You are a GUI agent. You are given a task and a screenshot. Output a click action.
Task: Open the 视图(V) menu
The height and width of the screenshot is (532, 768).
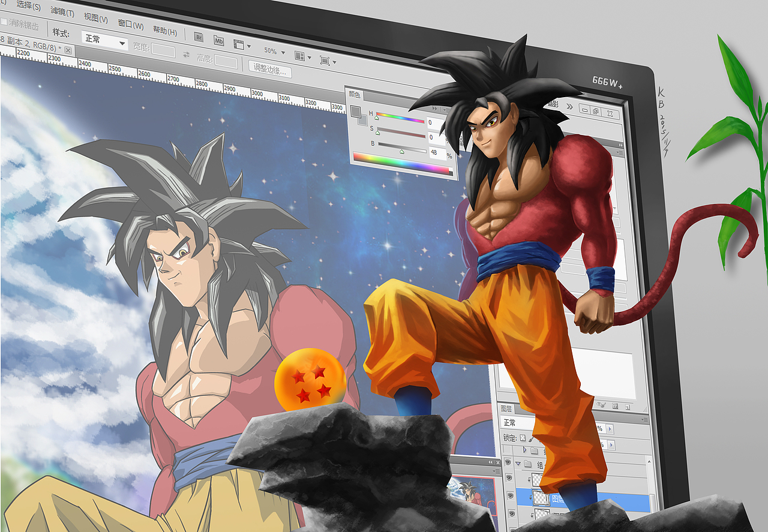96,18
